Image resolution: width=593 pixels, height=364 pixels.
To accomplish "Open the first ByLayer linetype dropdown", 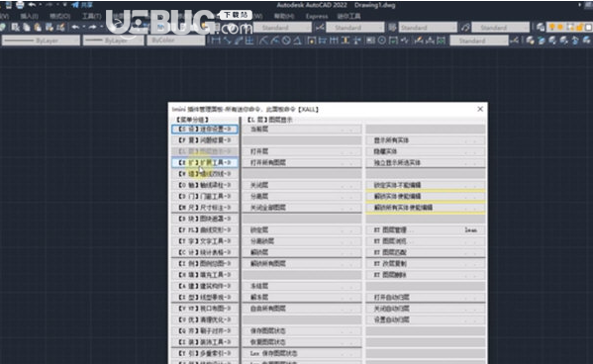I will [41, 41].
